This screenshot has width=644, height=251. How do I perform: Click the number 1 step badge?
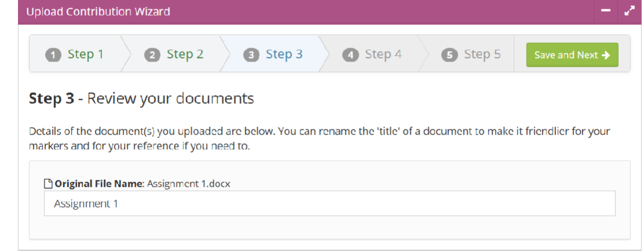point(53,55)
